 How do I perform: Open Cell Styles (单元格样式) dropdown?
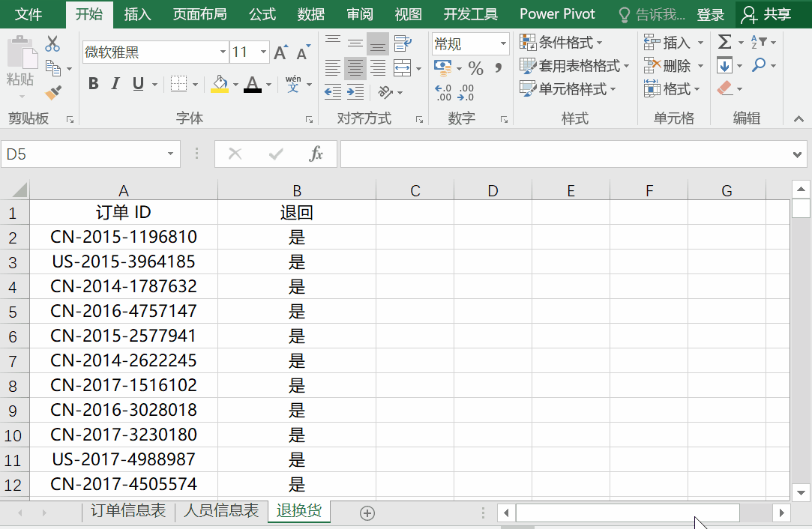pyautogui.click(x=568, y=89)
